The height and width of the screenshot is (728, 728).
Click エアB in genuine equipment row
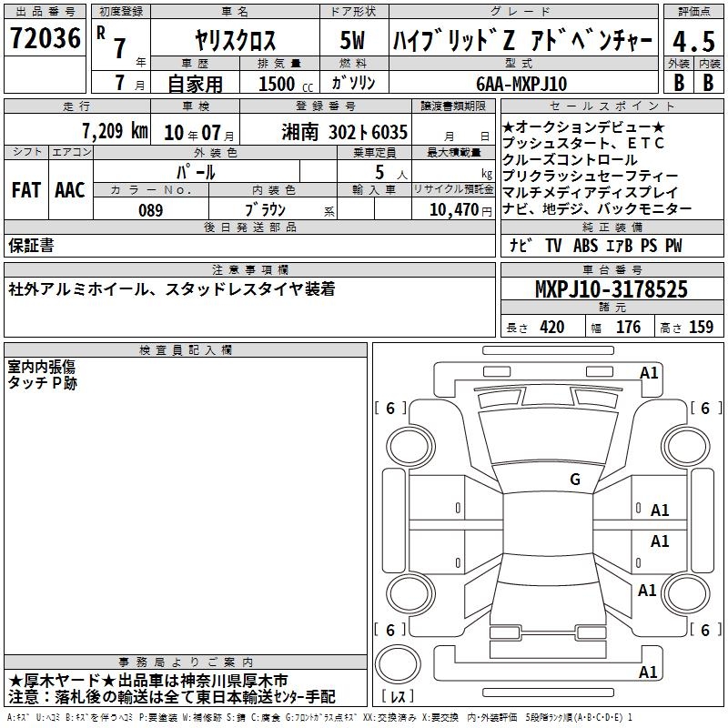point(620,246)
